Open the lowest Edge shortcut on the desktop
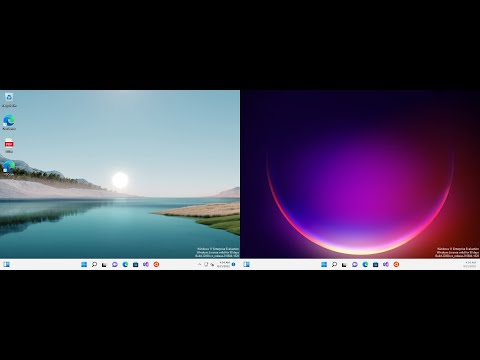The width and height of the screenshot is (480, 360). (x=9, y=168)
